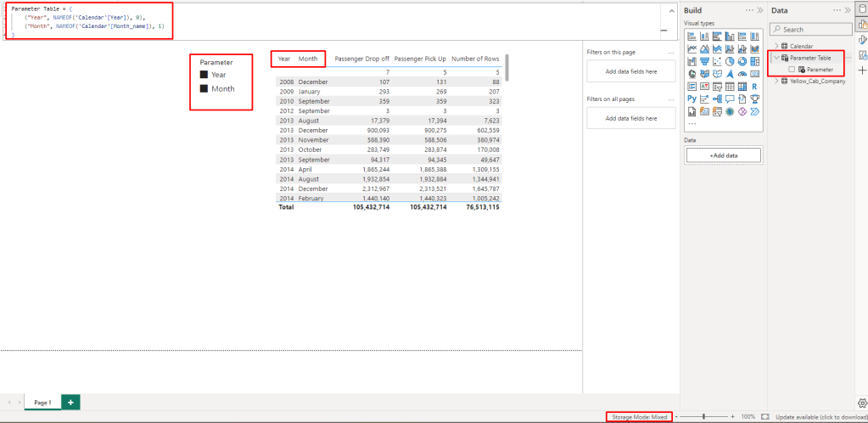868x423 pixels.
Task: Pick the pie chart visual type
Action: point(730,61)
